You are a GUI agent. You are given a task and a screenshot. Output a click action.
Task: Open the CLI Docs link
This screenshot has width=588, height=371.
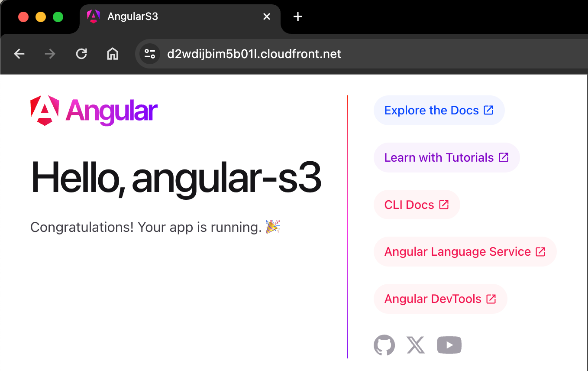pyautogui.click(x=417, y=205)
